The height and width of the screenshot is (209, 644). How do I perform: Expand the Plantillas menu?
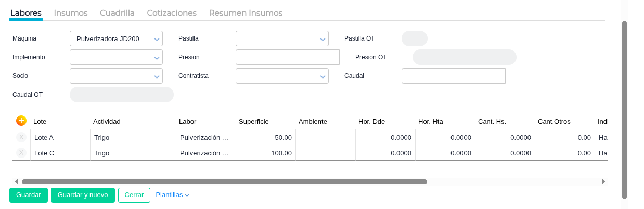click(x=172, y=195)
